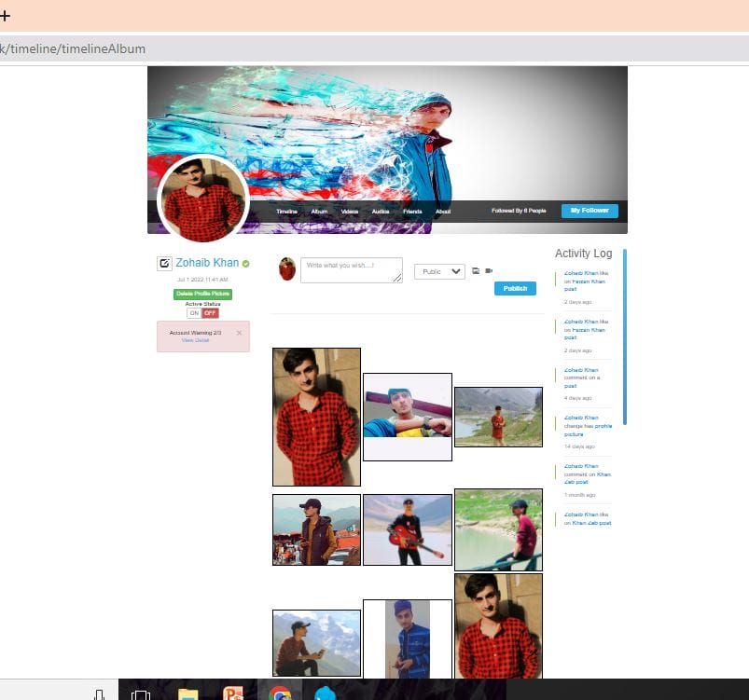Image resolution: width=749 pixels, height=700 pixels.
Task: Click the green verified badge next to name
Action: point(246,264)
